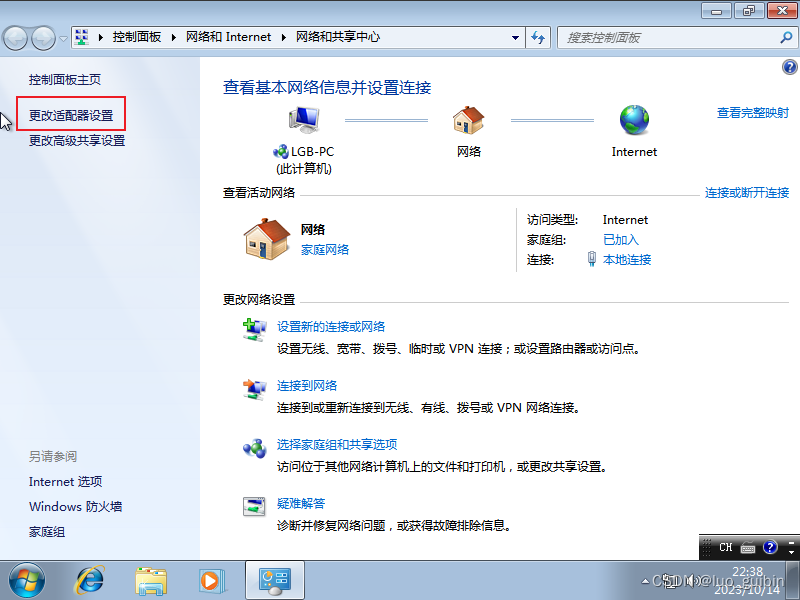Restore down the control panel window
This screenshot has height=600, width=800.
tap(748, 11)
